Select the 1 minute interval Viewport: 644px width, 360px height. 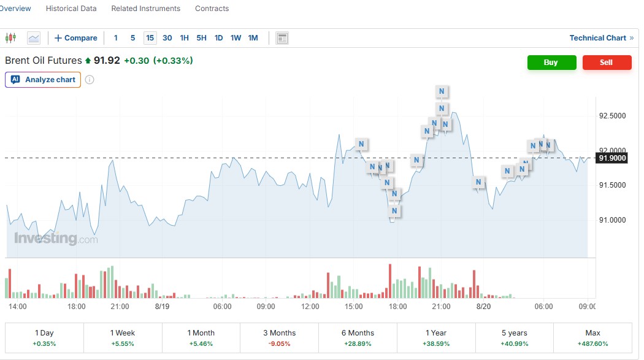point(116,38)
